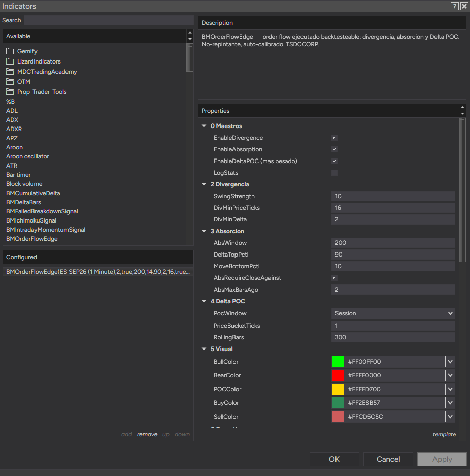
Task: Open the Gemify folder
Action: coord(22,51)
